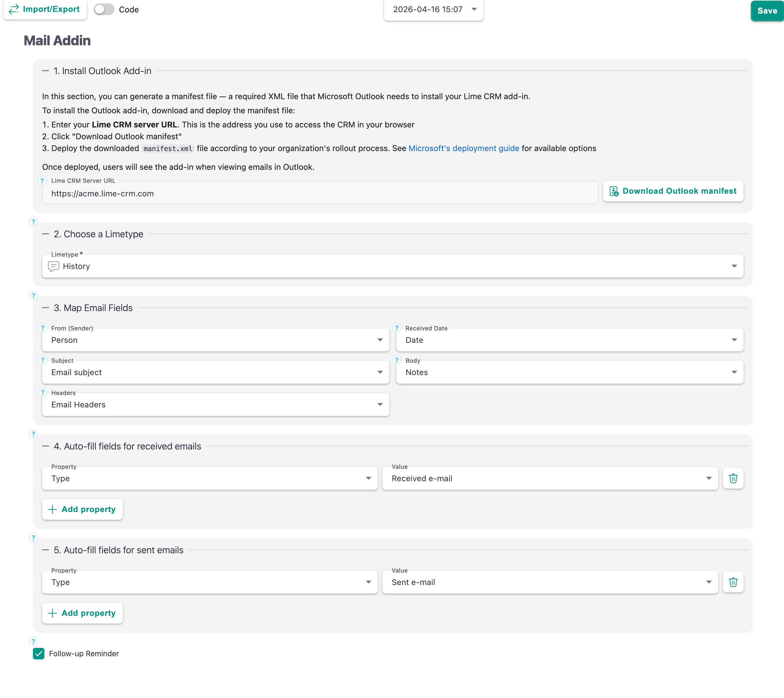Focus the Lime CRM Server URL field

point(320,193)
